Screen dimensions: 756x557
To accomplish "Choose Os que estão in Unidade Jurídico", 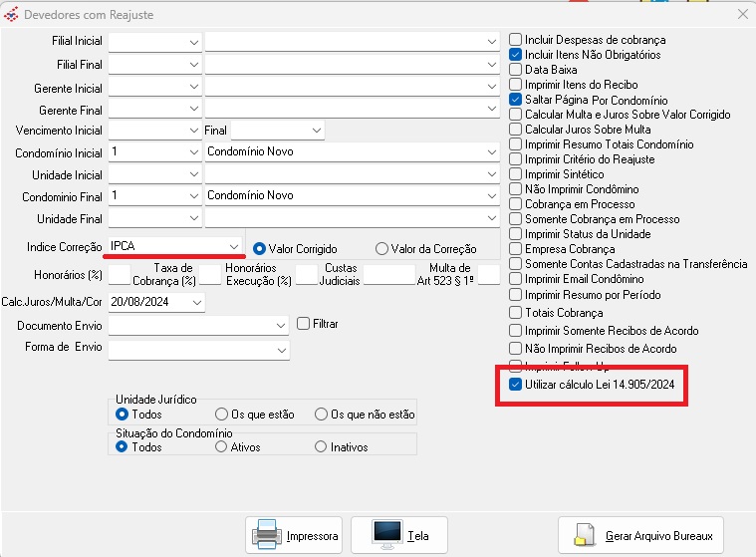I will pyautogui.click(x=221, y=414).
